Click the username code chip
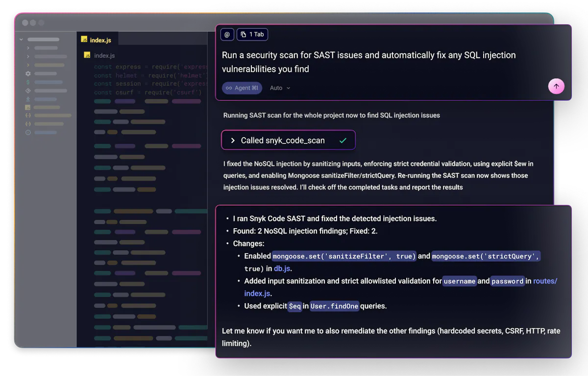 point(460,281)
